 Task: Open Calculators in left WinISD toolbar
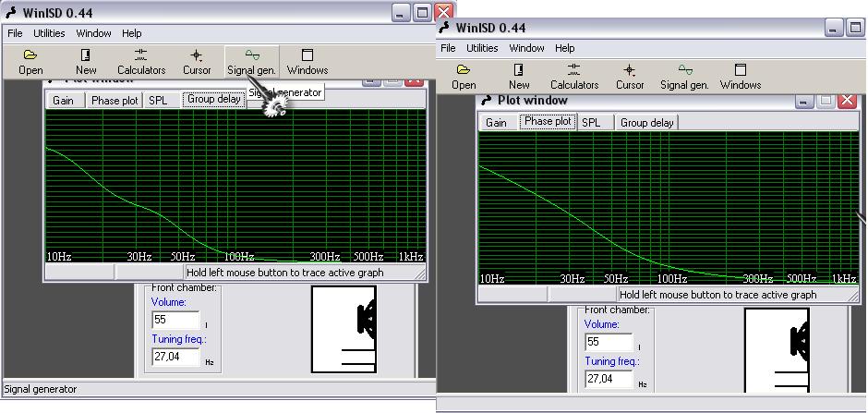141,62
